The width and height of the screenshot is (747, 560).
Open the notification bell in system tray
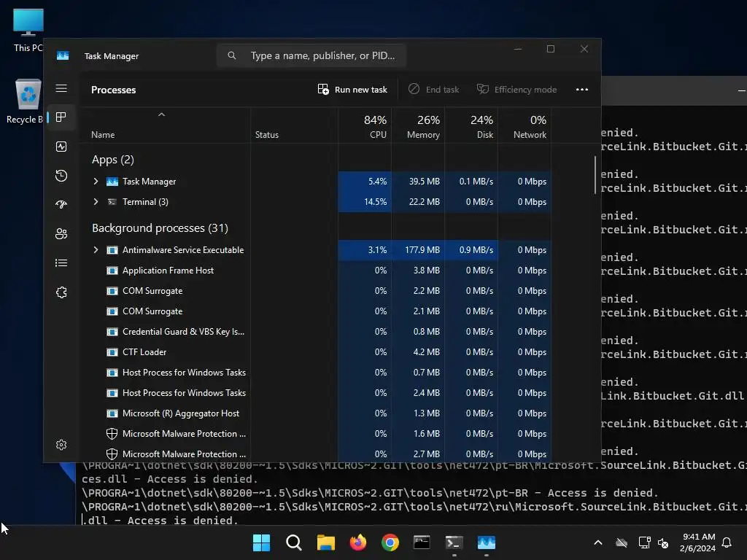coord(727,542)
